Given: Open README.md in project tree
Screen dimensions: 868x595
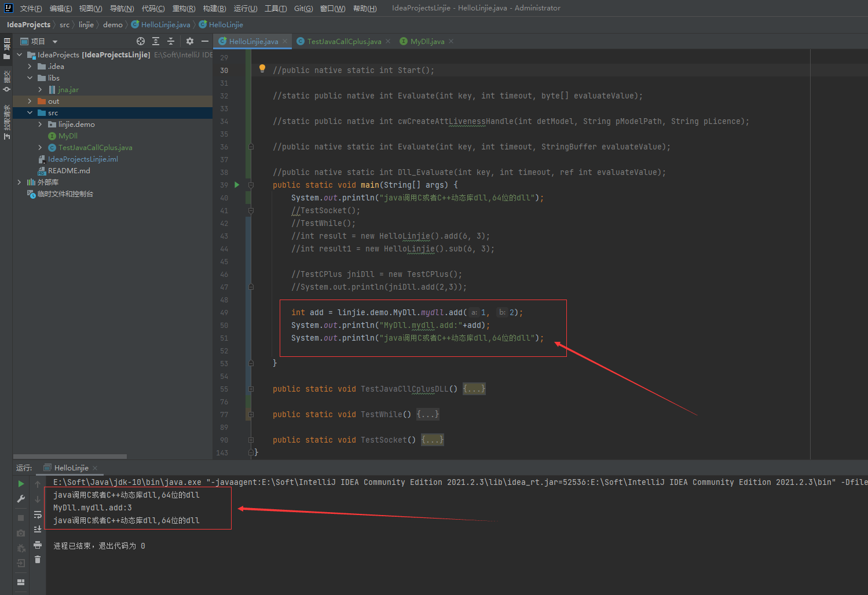Looking at the screenshot, I should pos(69,171).
